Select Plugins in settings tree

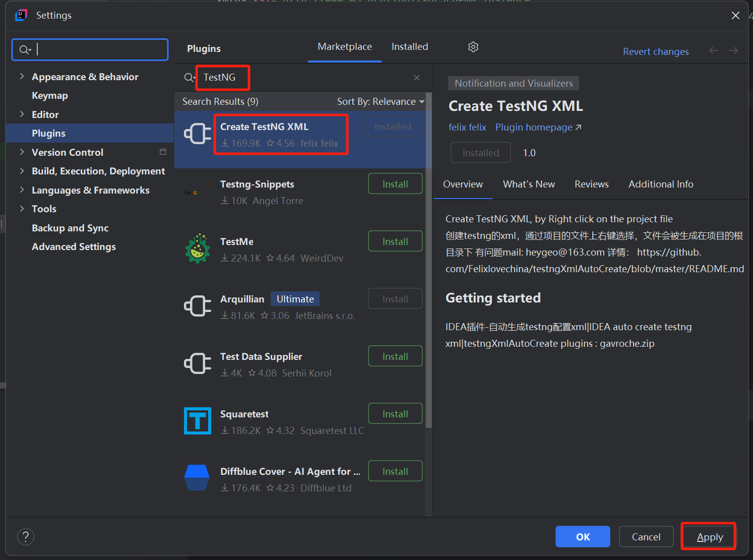[x=90, y=133]
